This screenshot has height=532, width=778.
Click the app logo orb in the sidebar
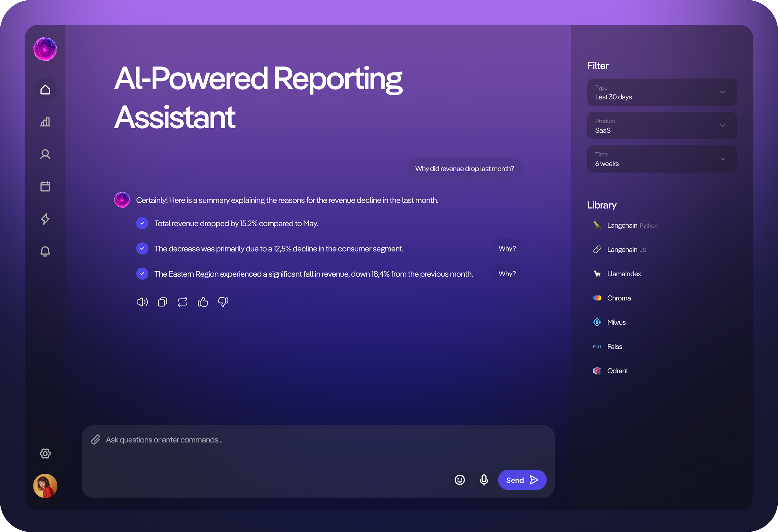pyautogui.click(x=45, y=49)
